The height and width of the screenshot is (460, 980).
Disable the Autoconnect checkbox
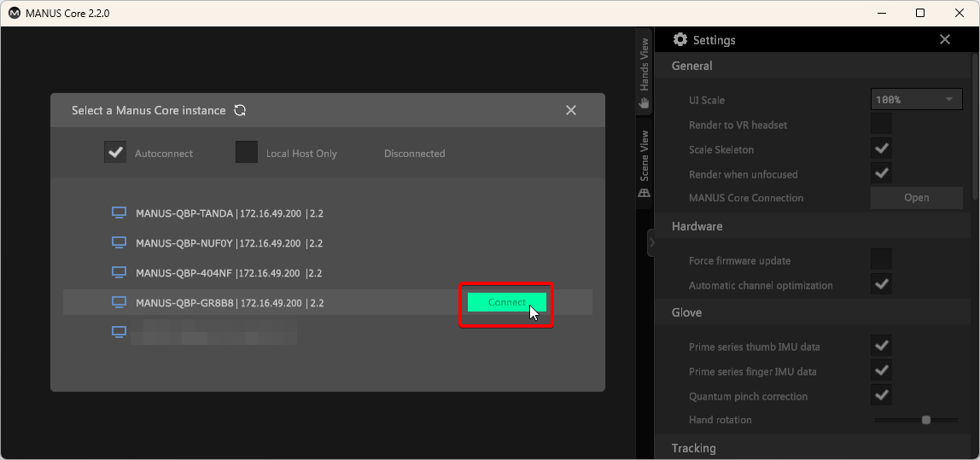coord(115,152)
